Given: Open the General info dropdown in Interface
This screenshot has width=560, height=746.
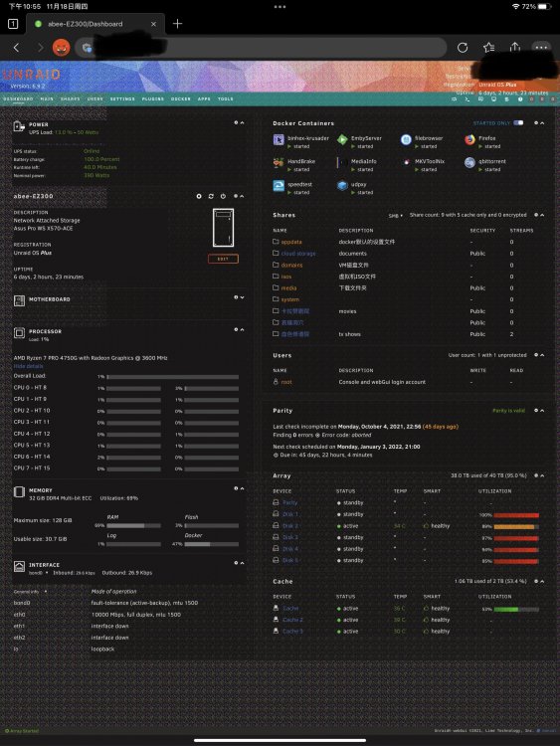Looking at the screenshot, I should pos(30,592).
